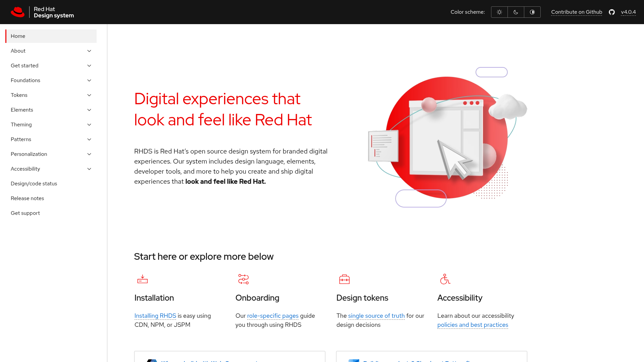Expand the Personalization chevron
Image resolution: width=644 pixels, height=362 pixels.
click(89, 154)
